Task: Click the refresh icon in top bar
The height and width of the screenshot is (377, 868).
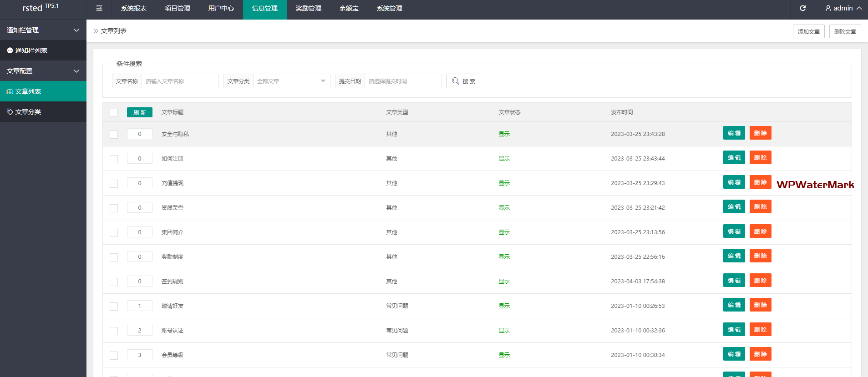Action: pos(803,8)
